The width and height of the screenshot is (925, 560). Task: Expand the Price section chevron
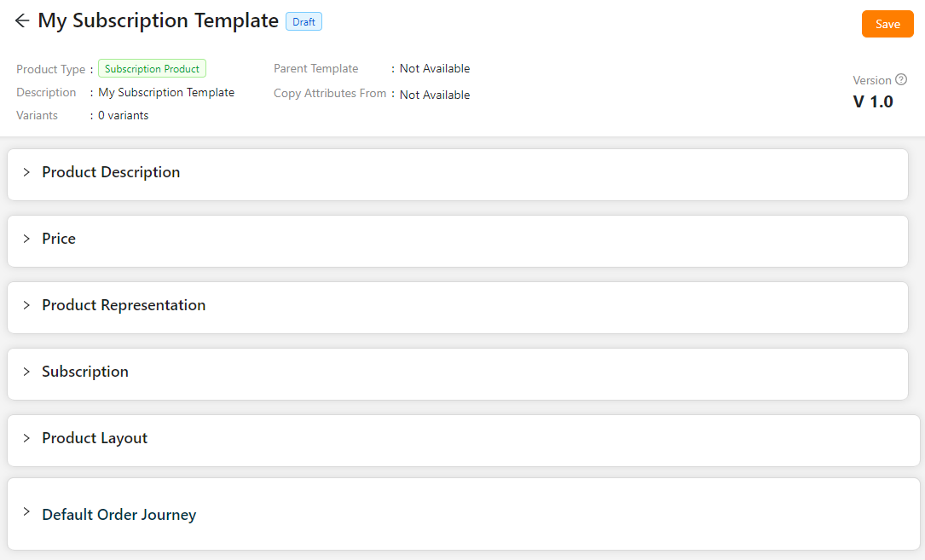(x=26, y=239)
